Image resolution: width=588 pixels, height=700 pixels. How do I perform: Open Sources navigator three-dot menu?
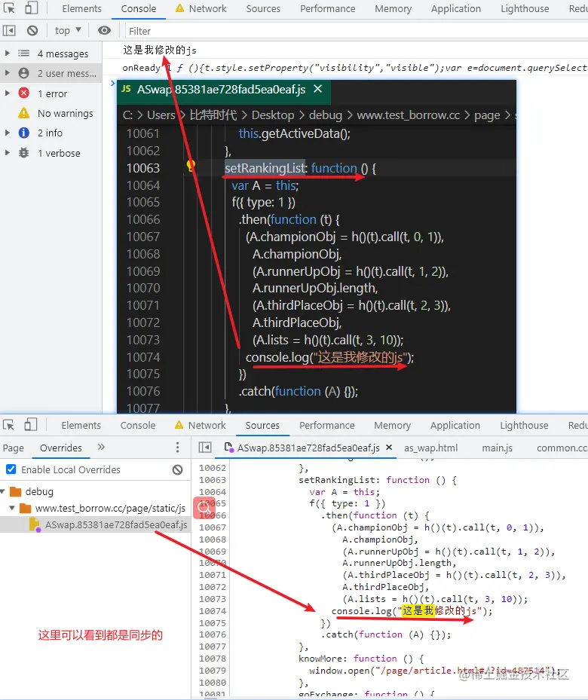[177, 448]
